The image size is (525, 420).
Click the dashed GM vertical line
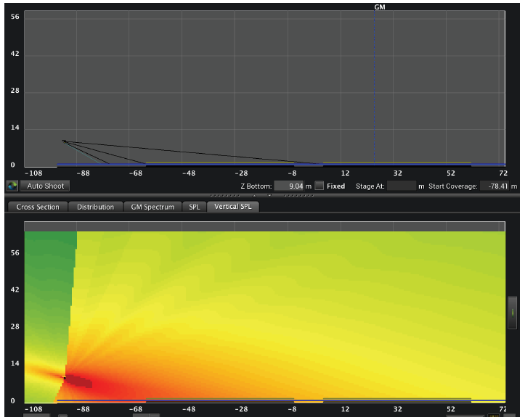pos(375,87)
